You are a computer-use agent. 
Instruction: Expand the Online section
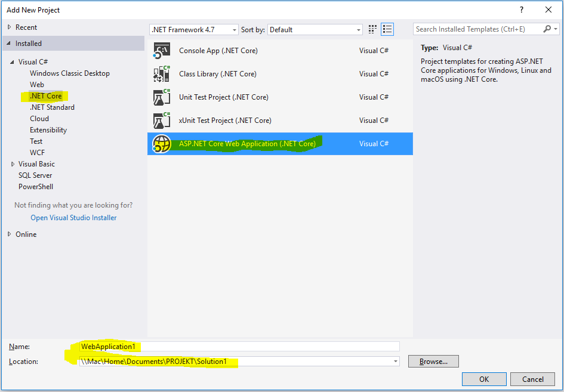click(x=10, y=234)
